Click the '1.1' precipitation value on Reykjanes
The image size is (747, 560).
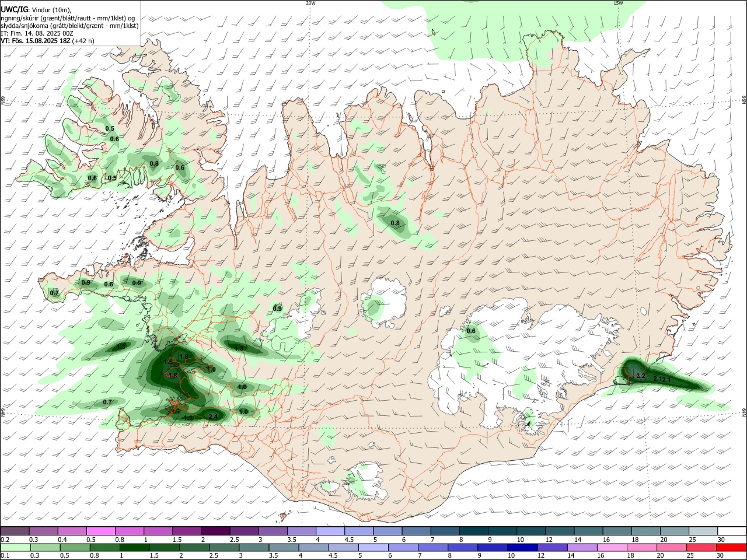click(188, 418)
